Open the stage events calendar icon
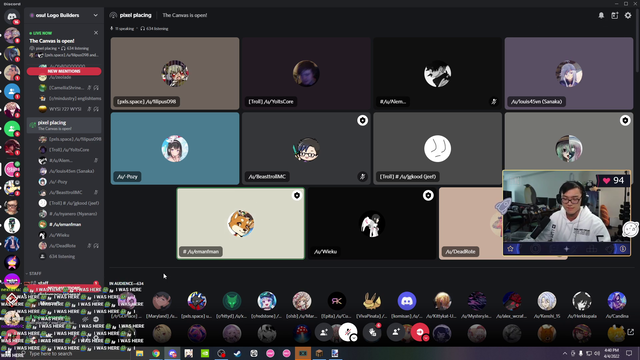The width and height of the screenshot is (640, 360). 615,16
